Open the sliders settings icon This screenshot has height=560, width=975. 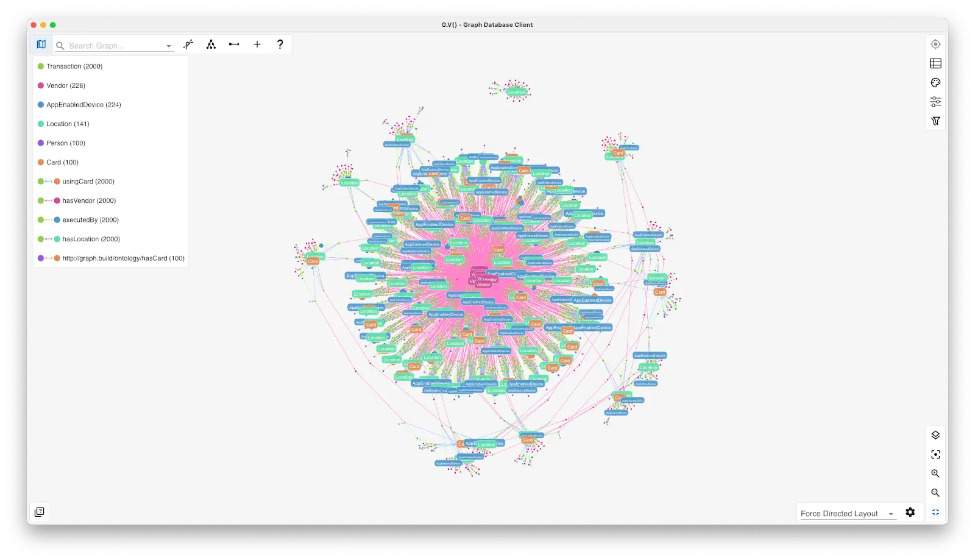click(935, 102)
